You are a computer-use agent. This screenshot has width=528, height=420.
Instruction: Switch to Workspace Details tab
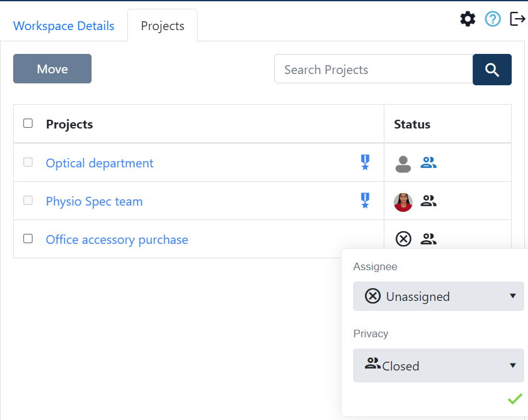pos(64,26)
